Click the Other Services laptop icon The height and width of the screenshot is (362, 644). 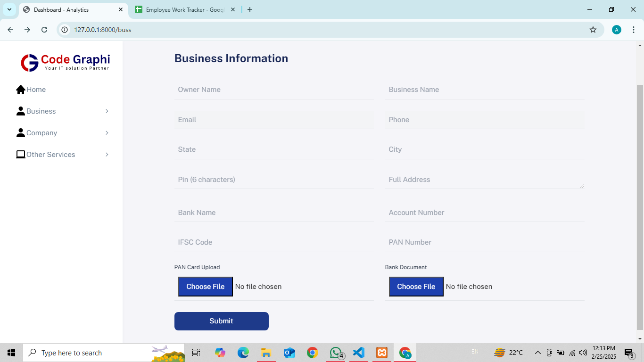(20, 155)
